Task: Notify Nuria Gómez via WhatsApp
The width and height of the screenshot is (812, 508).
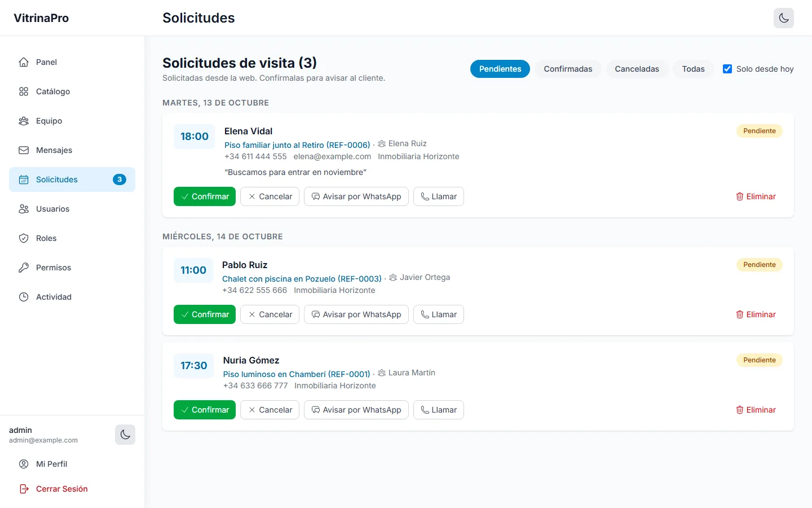Action: [356, 410]
